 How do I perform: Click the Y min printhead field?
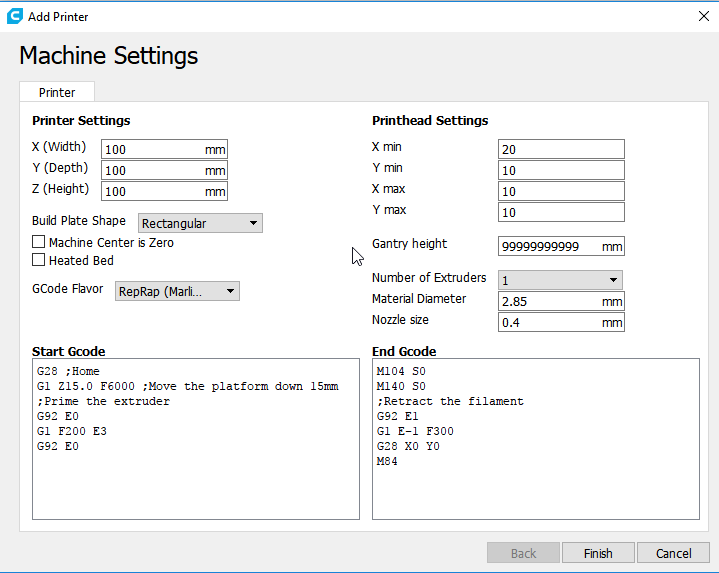pyautogui.click(x=560, y=170)
